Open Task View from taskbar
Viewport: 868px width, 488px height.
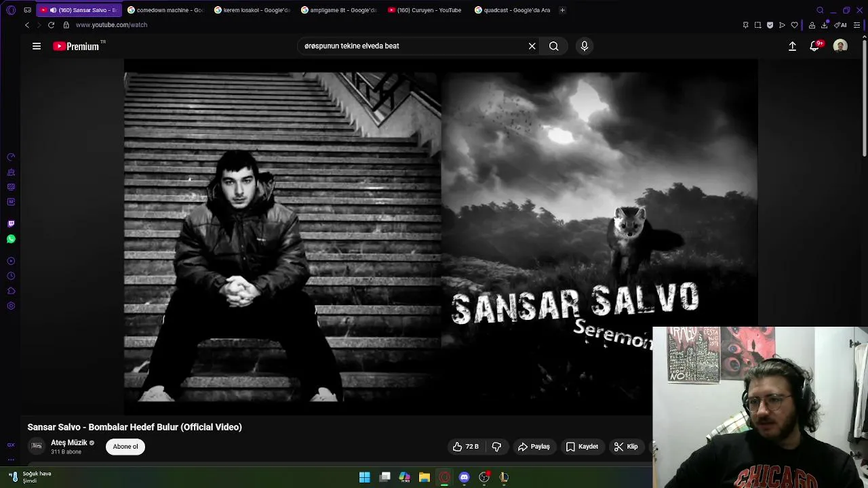[x=385, y=477]
